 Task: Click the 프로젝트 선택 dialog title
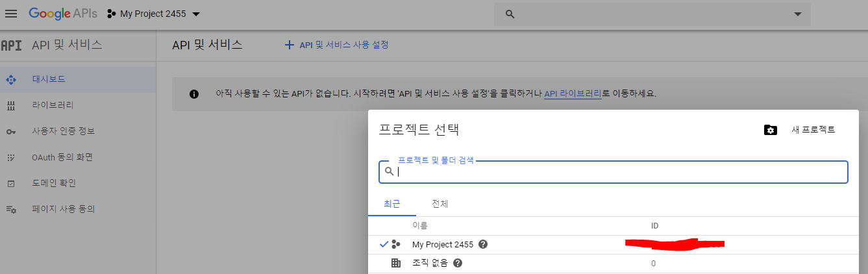coord(419,129)
